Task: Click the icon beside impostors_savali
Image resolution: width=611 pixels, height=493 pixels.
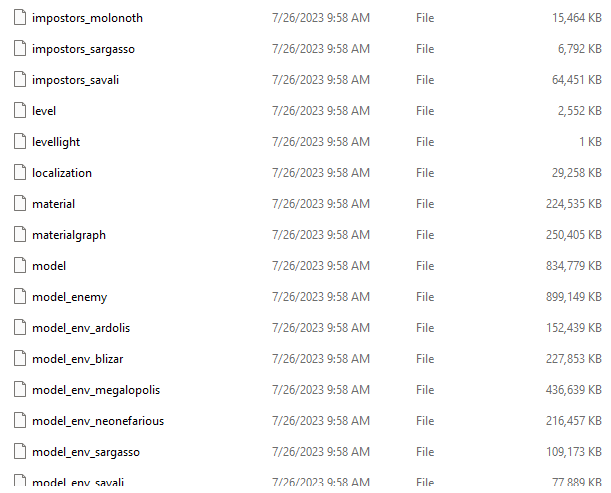Action: click(20, 80)
